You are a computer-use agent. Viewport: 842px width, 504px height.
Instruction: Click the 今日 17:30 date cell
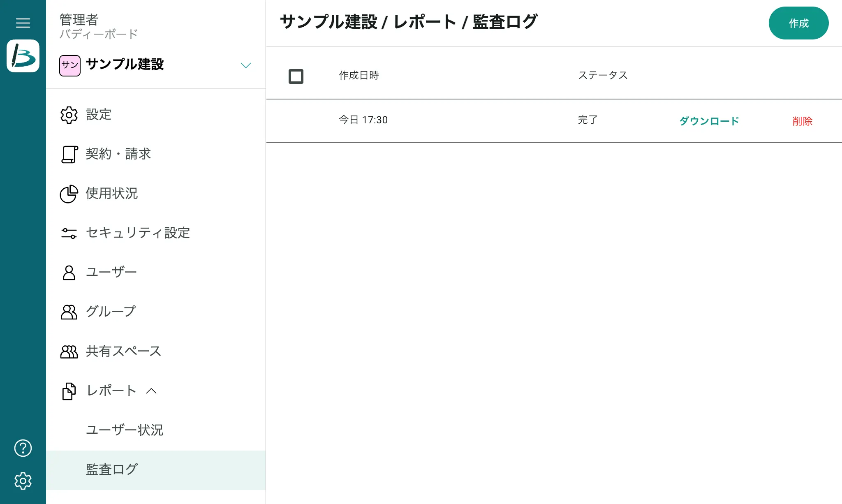click(363, 120)
